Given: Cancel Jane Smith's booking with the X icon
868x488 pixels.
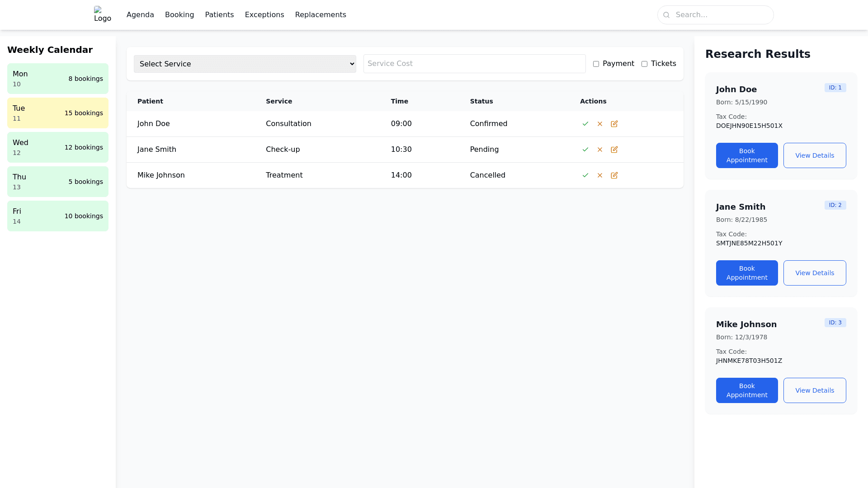Looking at the screenshot, I should [600, 150].
